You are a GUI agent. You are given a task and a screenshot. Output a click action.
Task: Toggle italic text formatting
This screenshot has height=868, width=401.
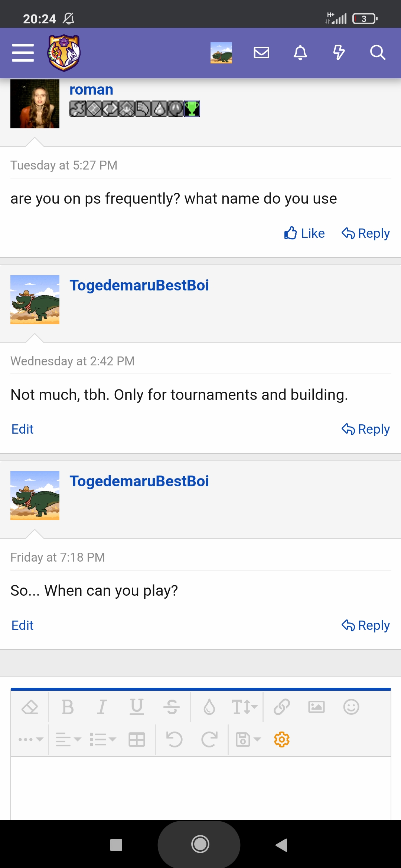[102, 707]
